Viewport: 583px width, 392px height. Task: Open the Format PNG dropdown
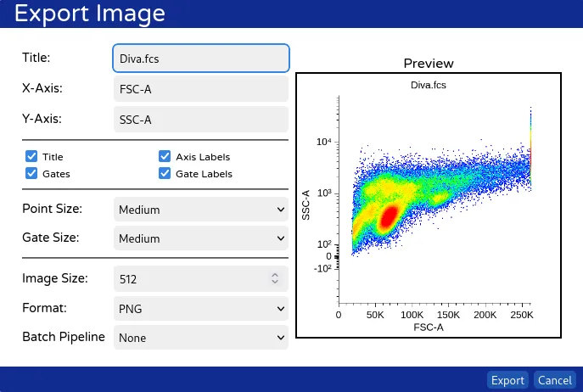click(200, 309)
